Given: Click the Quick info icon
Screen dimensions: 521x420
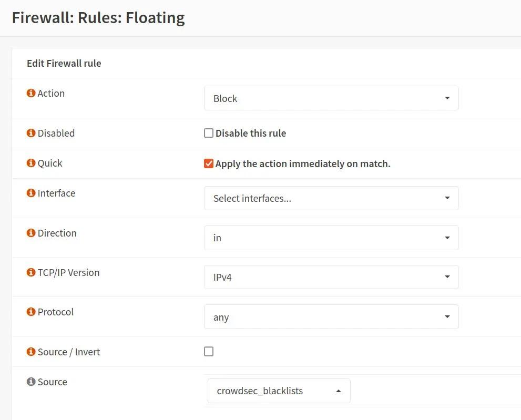Looking at the screenshot, I should tap(31, 163).
